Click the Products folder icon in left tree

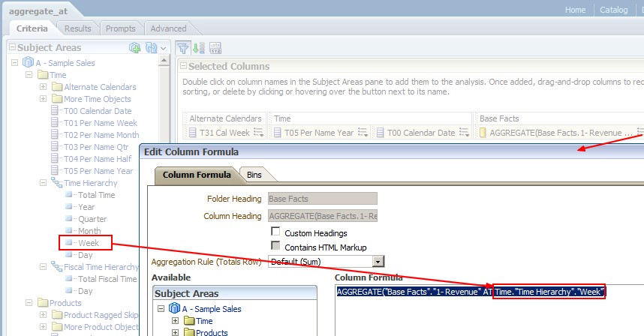click(43, 302)
